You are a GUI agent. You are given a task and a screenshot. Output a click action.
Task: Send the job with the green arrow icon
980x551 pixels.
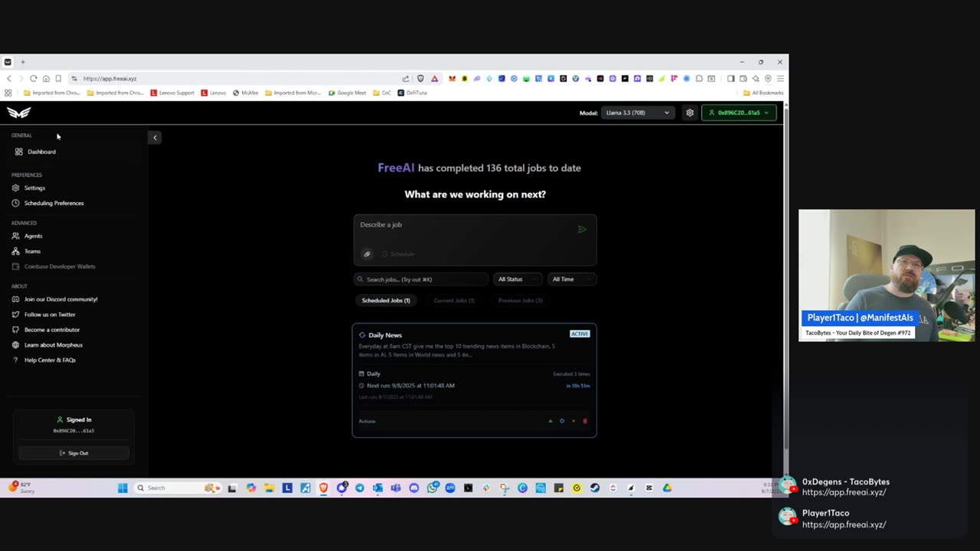pyautogui.click(x=582, y=229)
